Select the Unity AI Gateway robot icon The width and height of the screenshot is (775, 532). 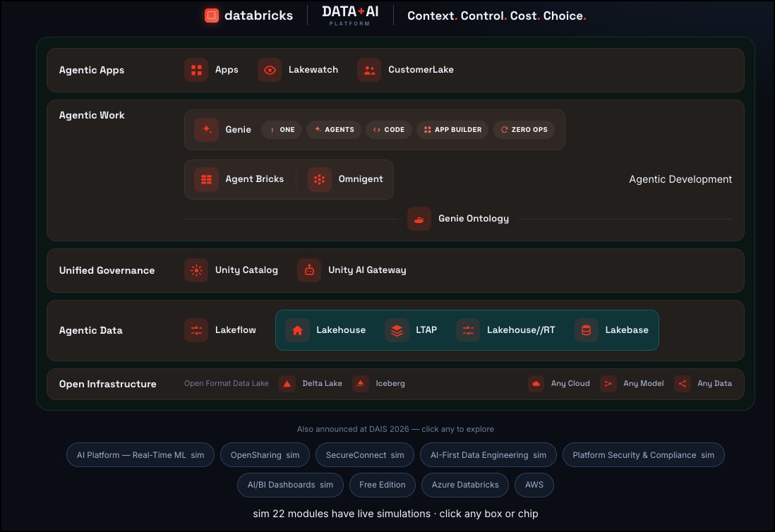[x=309, y=270]
